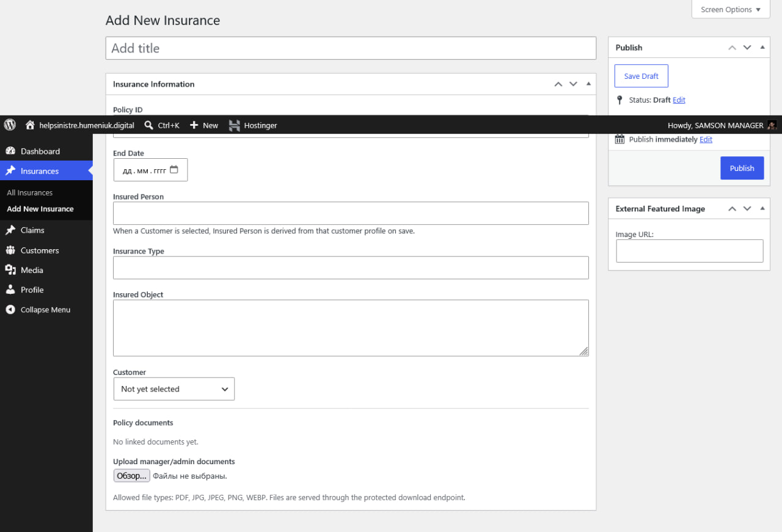Click the Обзор file browse button
The image size is (782, 532).
click(x=131, y=476)
